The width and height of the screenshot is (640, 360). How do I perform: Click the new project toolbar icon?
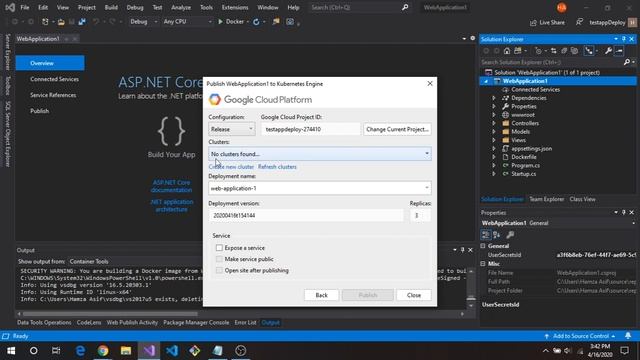click(x=45, y=22)
